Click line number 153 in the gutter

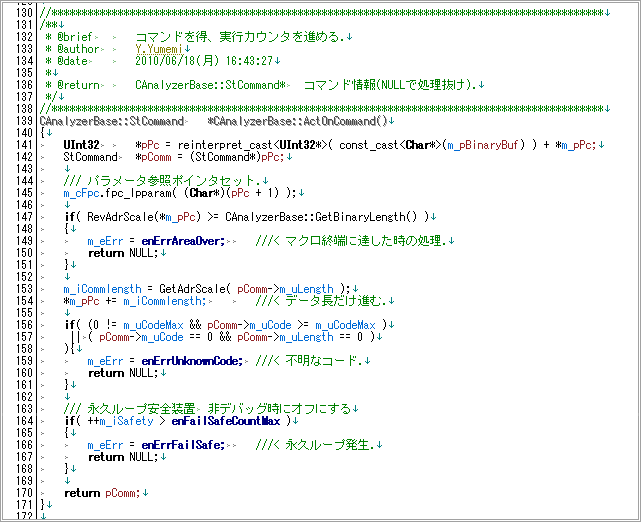click(25, 289)
